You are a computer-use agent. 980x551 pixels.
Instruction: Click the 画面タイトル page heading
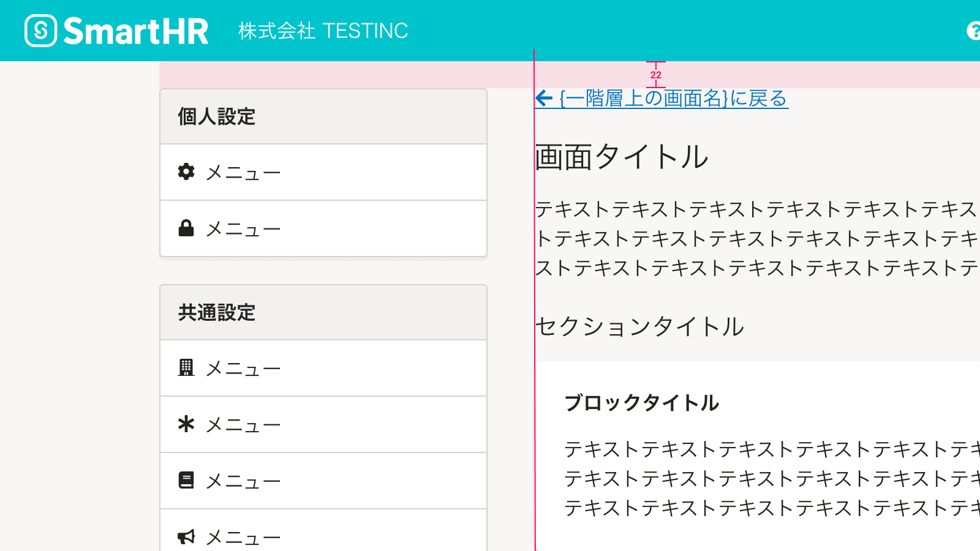pyautogui.click(x=621, y=157)
